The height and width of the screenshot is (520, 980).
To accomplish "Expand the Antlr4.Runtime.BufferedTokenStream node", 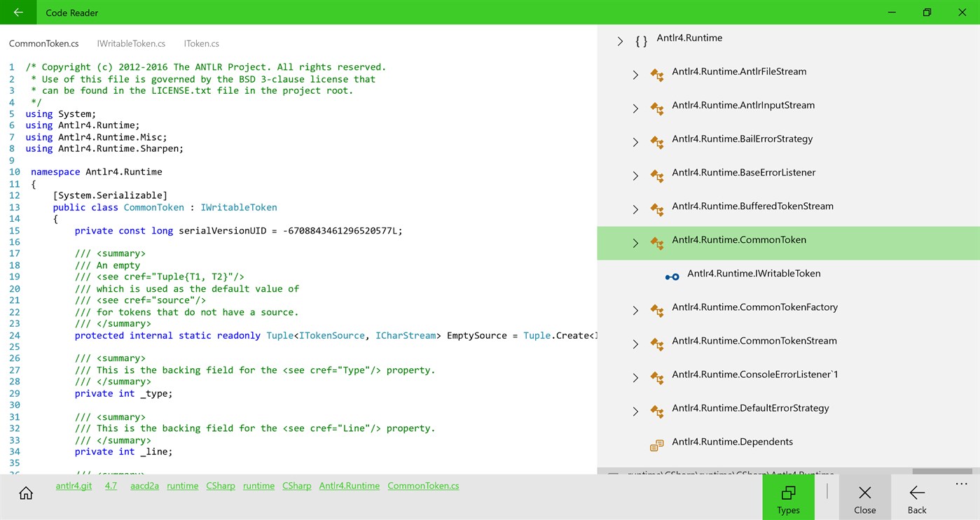I will pyautogui.click(x=635, y=209).
